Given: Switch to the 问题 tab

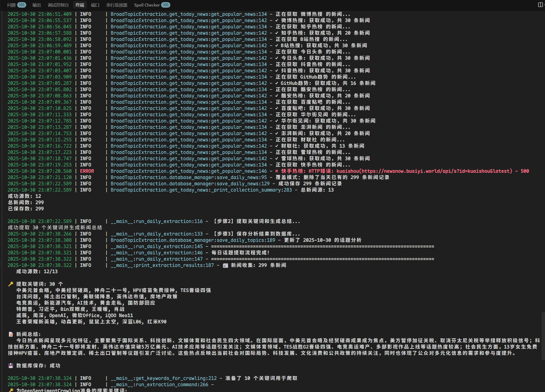Looking at the screenshot, I should tap(11, 5).
